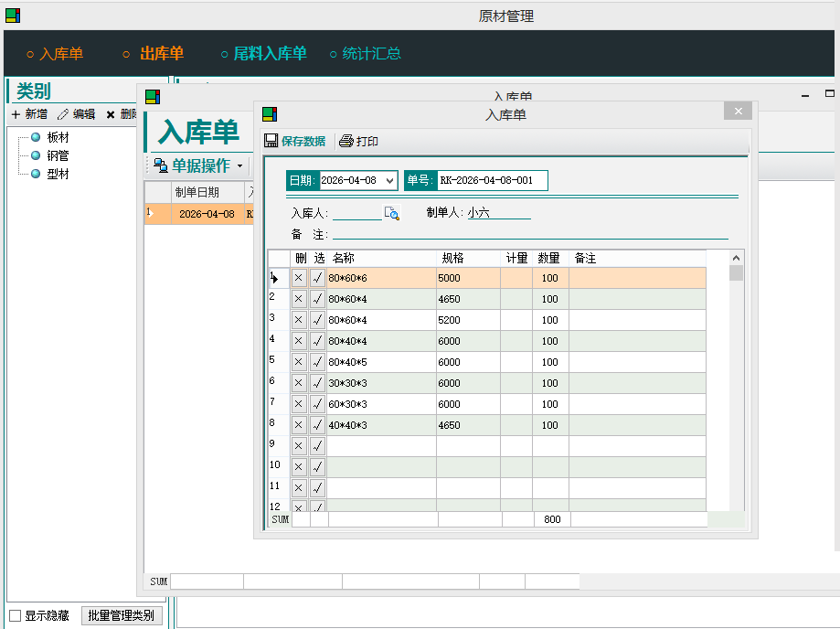Viewport: 840px width, 629px height.
Task: Click the delete X on row 5
Action: (299, 362)
